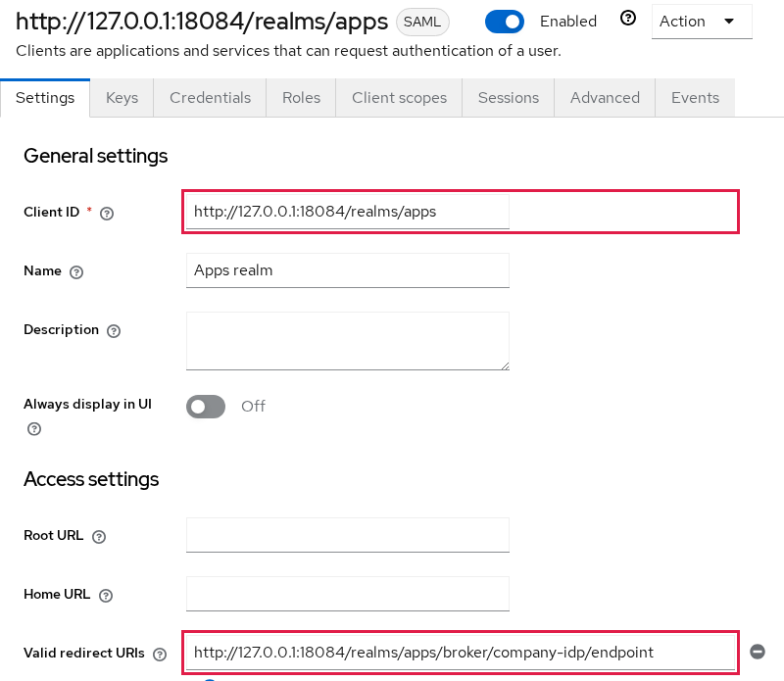This screenshot has height=681, width=784.
Task: Click into the Description text area
Action: (348, 341)
